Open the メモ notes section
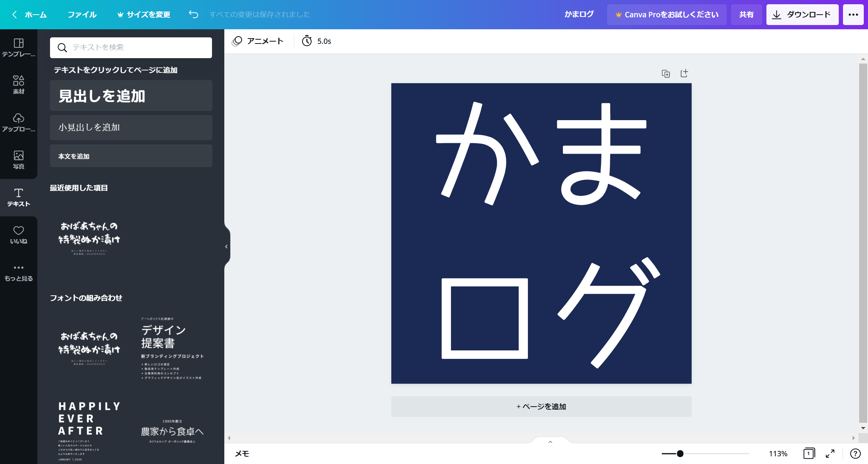Viewport: 868px width, 464px height. click(242, 454)
